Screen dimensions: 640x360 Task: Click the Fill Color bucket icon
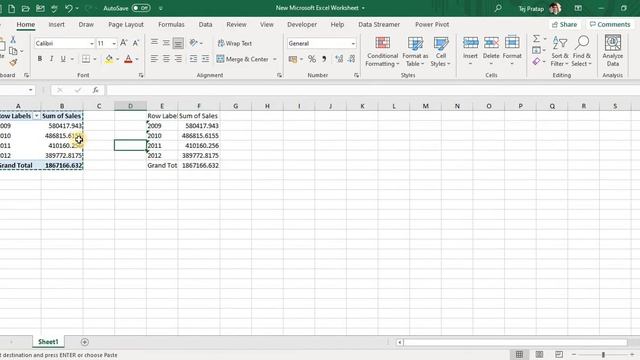coord(109,59)
